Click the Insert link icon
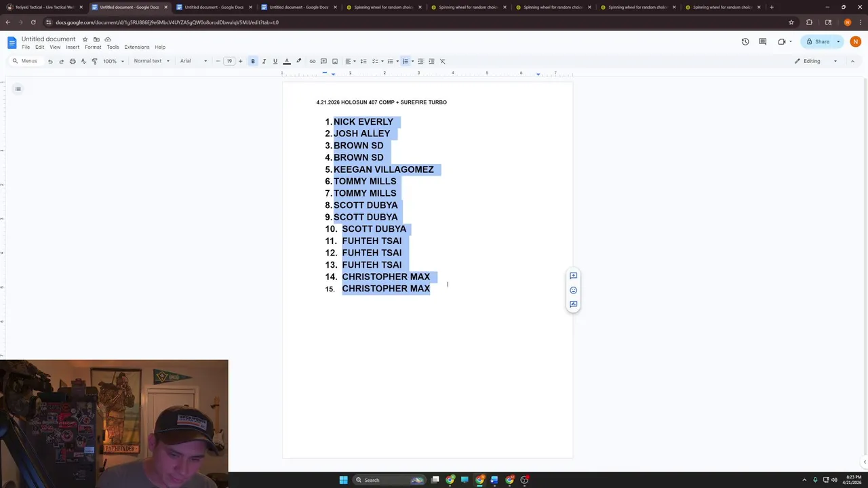The height and width of the screenshot is (488, 868). pyautogui.click(x=313, y=61)
